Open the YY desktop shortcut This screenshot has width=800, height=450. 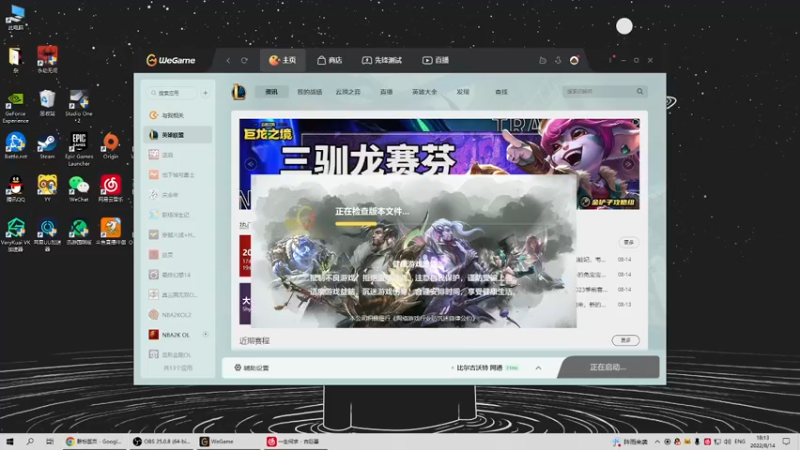47,189
